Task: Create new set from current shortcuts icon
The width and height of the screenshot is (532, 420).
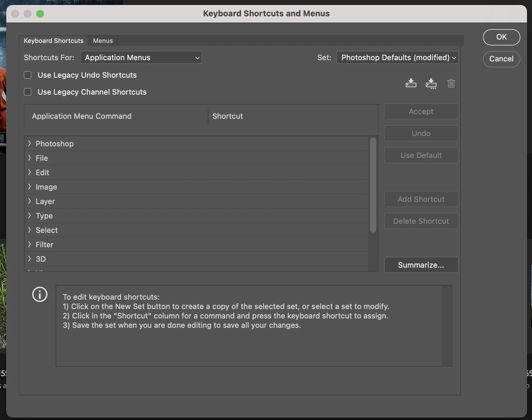Action: point(431,84)
